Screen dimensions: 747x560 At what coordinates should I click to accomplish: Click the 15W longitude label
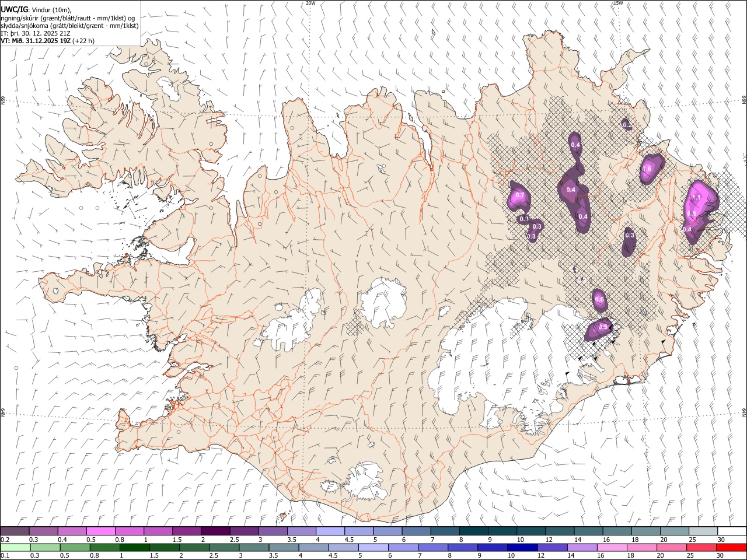(x=618, y=3)
